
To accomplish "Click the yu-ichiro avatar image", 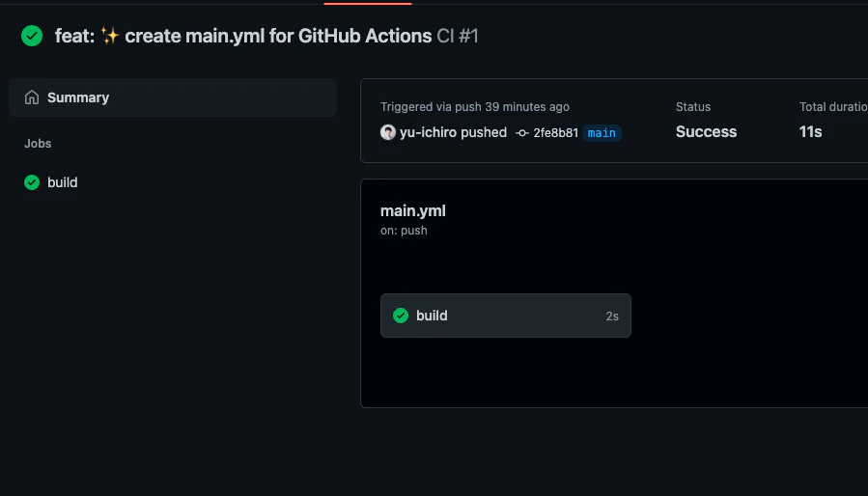I will pos(388,132).
